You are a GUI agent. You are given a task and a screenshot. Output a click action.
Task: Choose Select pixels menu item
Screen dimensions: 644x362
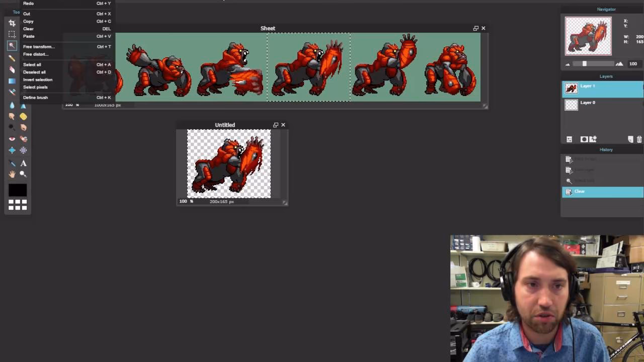pyautogui.click(x=67, y=87)
